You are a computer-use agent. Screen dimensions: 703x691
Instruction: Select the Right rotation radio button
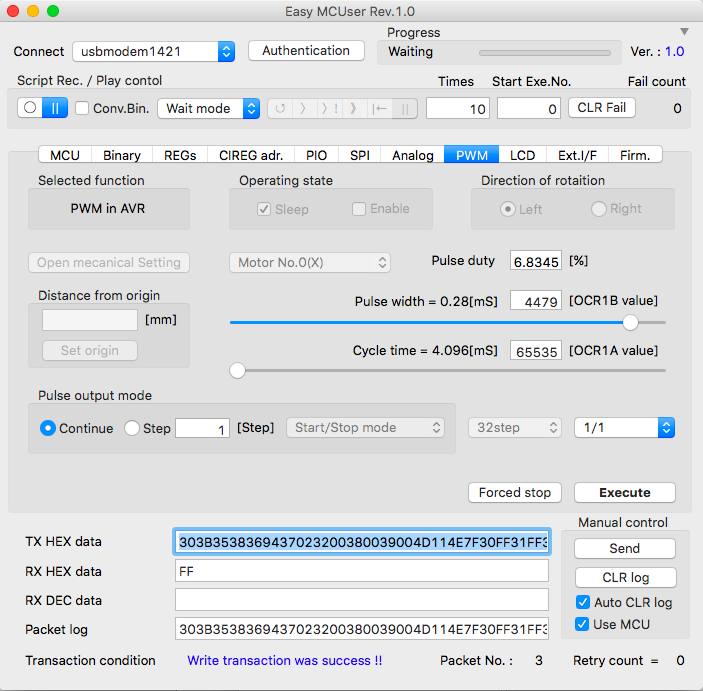click(599, 209)
